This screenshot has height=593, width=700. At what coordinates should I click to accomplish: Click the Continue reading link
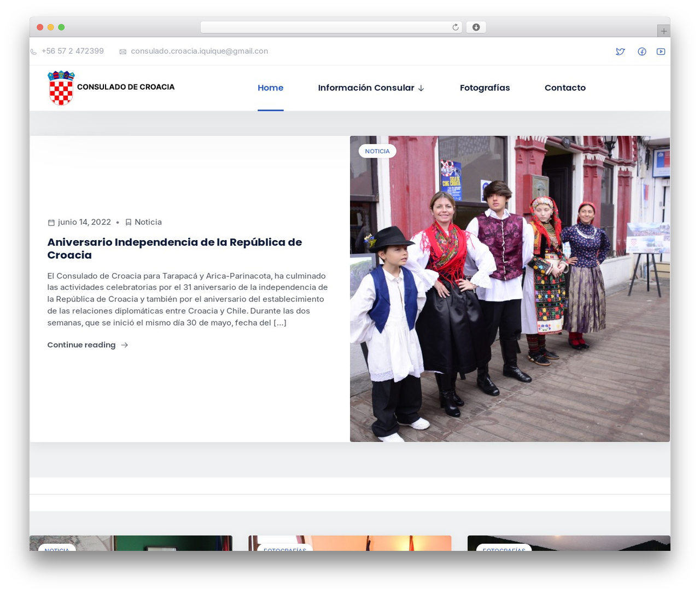point(81,345)
